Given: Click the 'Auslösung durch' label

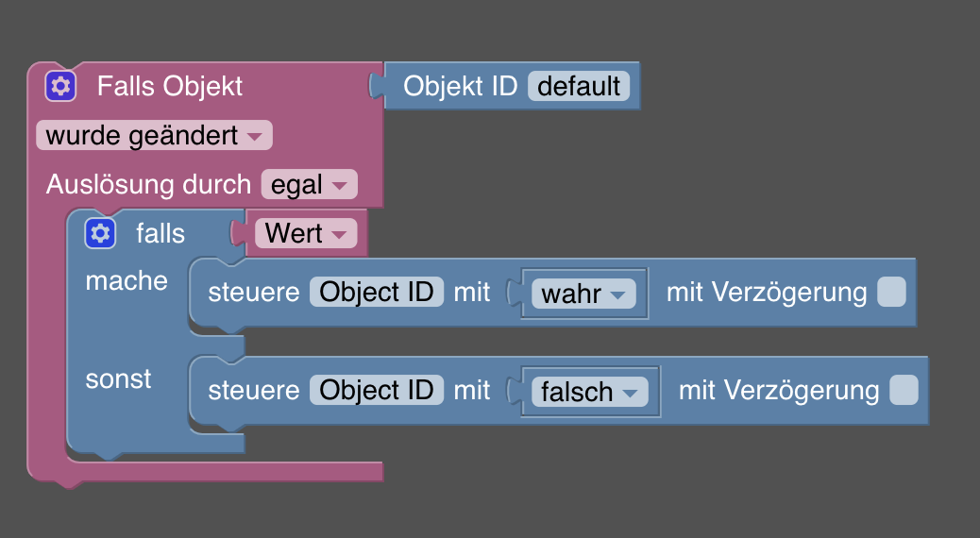Looking at the screenshot, I should (148, 184).
